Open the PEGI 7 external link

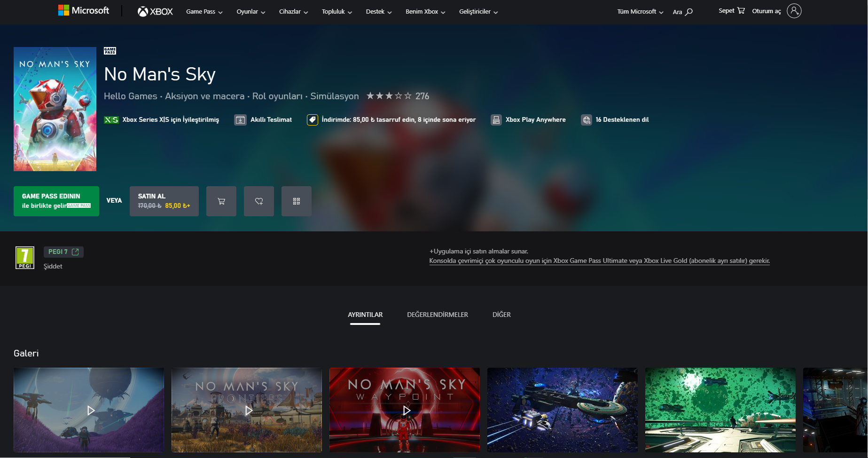(x=63, y=252)
